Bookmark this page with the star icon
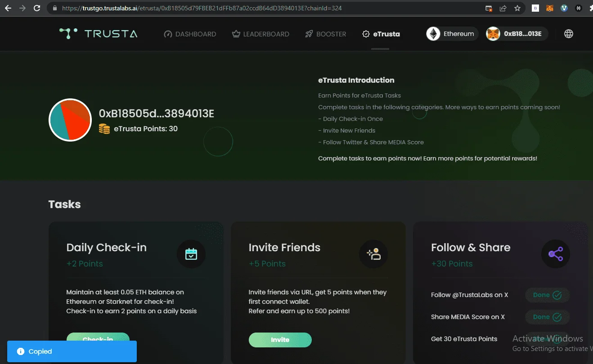The height and width of the screenshot is (364, 593). point(517,8)
